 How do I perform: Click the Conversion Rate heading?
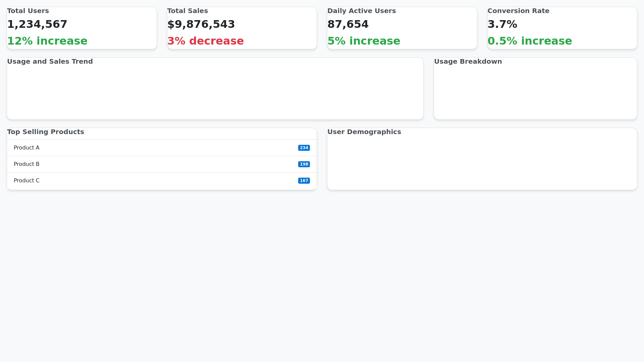click(518, 11)
